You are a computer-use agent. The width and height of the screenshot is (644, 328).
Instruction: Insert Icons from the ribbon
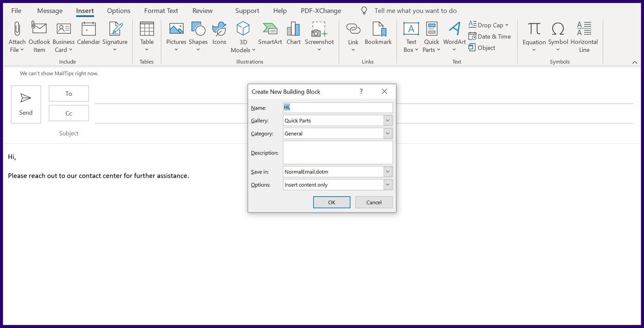[219, 33]
